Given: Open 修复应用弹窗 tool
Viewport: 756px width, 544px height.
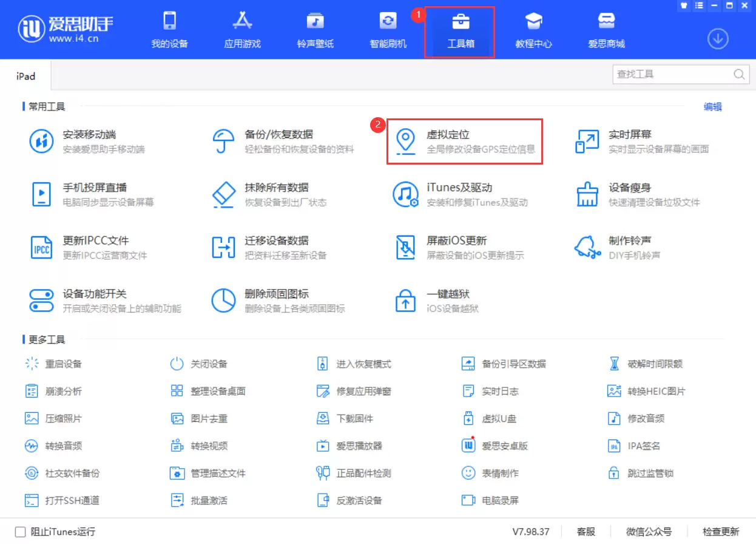Looking at the screenshot, I should click(354, 391).
